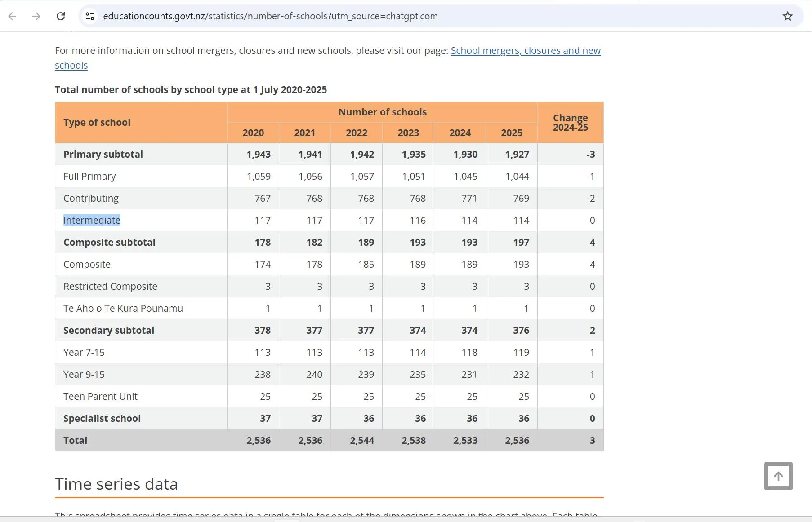Click the highlighted Intermediate row label
812x522 pixels.
(92, 220)
